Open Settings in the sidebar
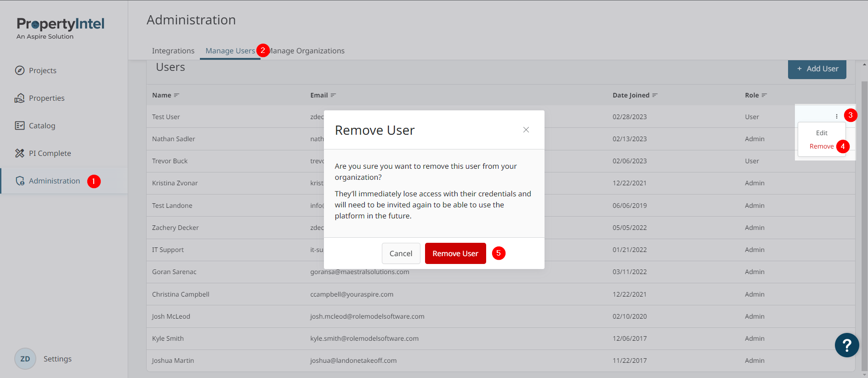868x378 pixels. (57, 359)
